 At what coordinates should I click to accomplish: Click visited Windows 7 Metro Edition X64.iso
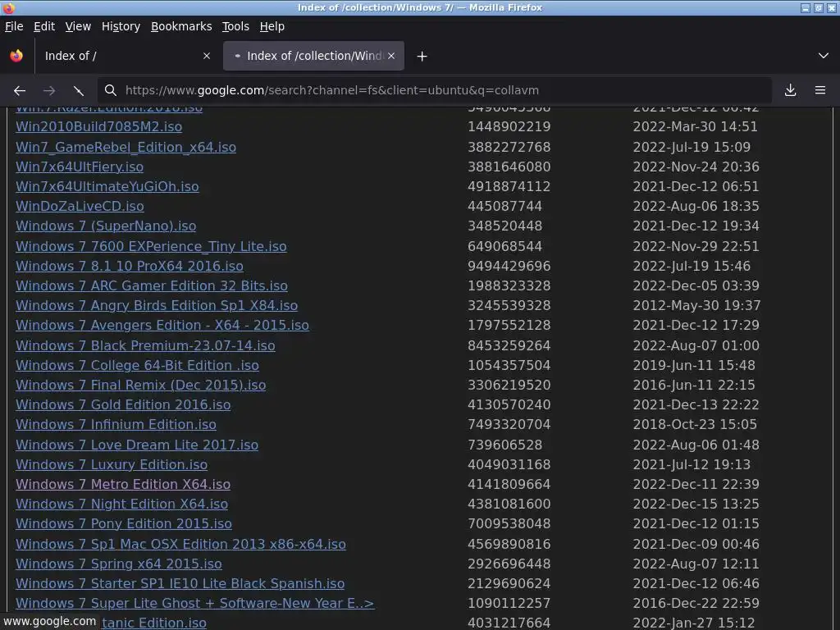[123, 485]
